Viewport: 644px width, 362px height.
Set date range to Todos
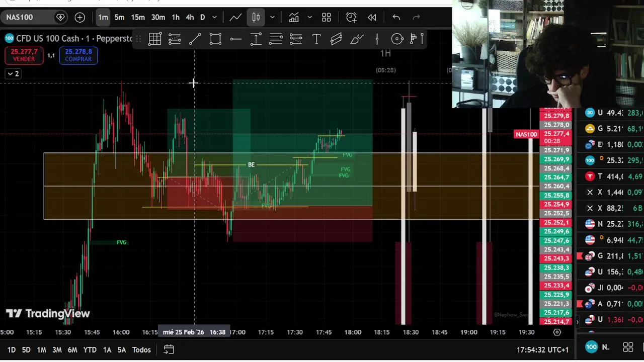click(x=141, y=350)
